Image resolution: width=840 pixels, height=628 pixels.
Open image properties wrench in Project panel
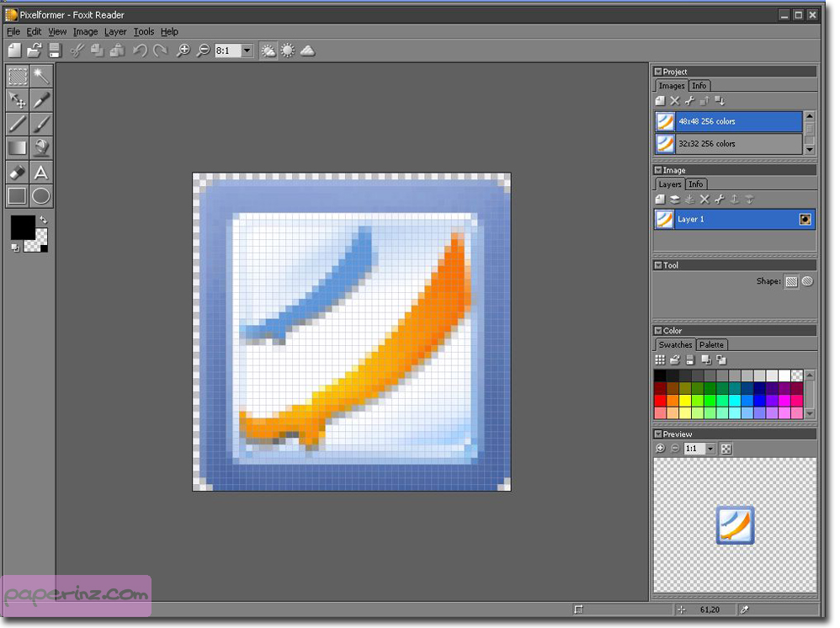point(690,101)
